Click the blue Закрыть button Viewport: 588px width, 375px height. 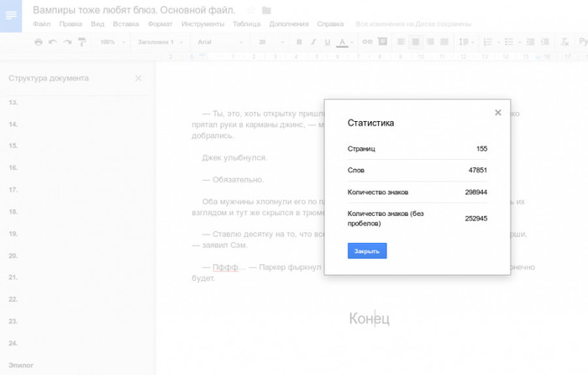(367, 251)
